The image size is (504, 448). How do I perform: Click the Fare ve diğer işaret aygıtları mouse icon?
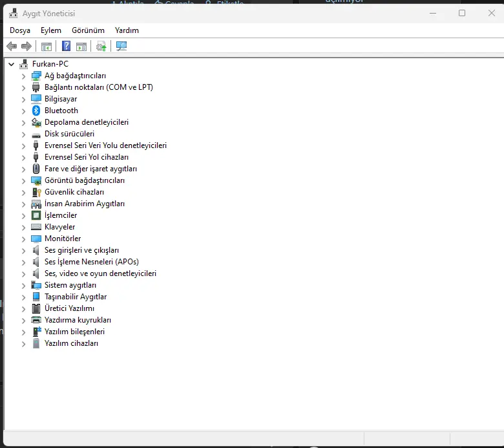pos(36,169)
